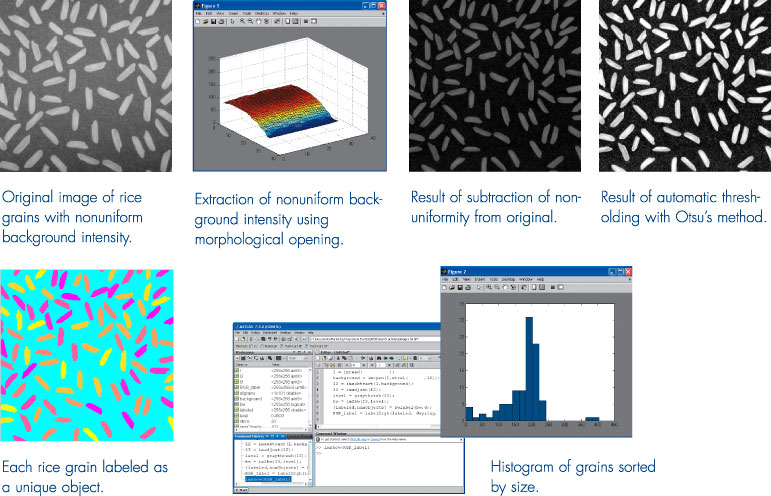
Task: Click Save icon in Figure 1 toolbar
Action: 213,22
